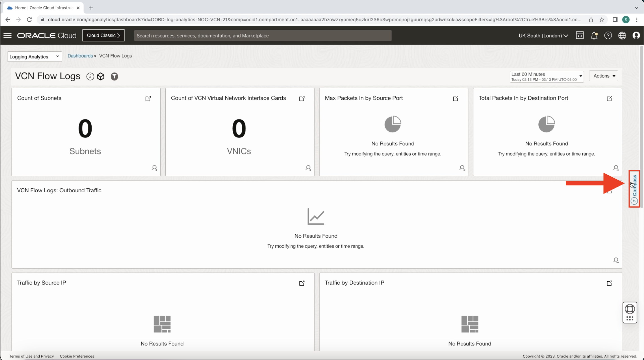This screenshot has height=360, width=644.
Task: Expand the Actions dropdown
Action: [604, 76]
